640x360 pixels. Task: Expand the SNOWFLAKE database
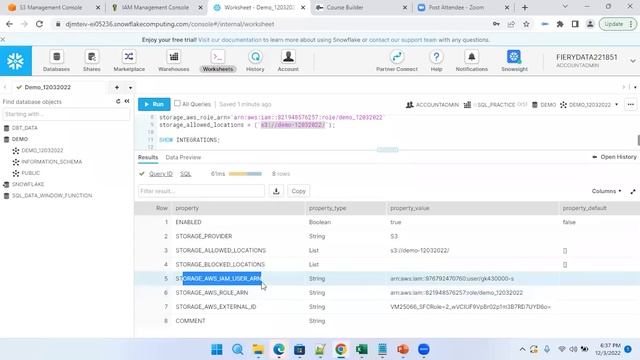(28, 184)
